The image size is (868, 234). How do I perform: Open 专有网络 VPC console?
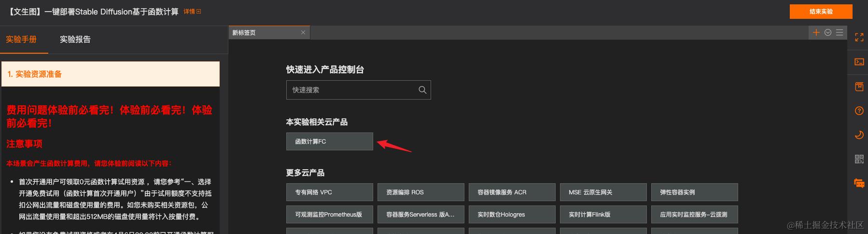coord(329,192)
